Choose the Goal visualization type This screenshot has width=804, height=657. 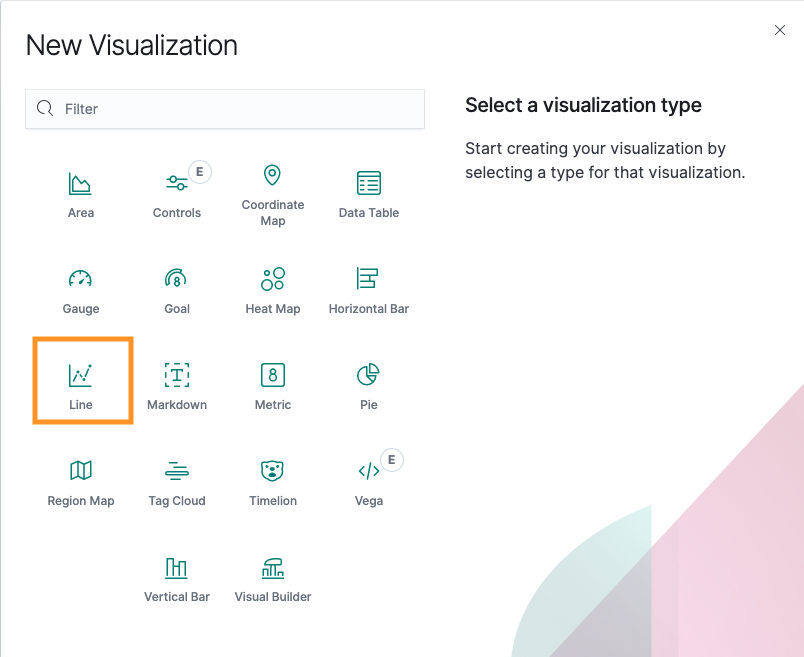pos(177,291)
